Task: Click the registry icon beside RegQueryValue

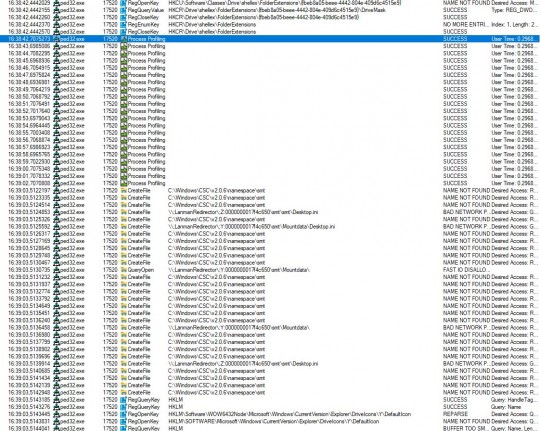Action: coord(124,10)
